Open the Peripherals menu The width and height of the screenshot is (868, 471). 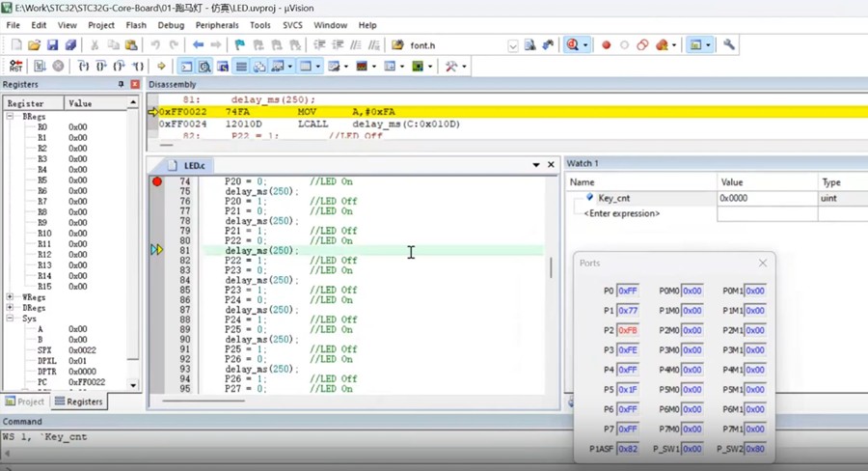tap(216, 25)
